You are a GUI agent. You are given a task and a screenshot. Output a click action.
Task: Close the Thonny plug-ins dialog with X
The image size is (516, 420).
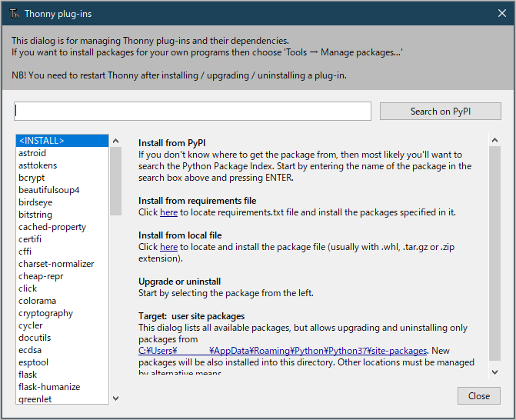pyautogui.click(x=501, y=13)
